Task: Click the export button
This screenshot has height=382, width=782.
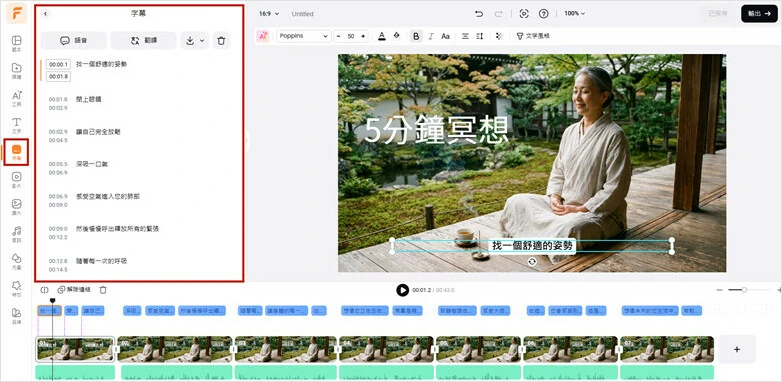Action: click(x=759, y=14)
